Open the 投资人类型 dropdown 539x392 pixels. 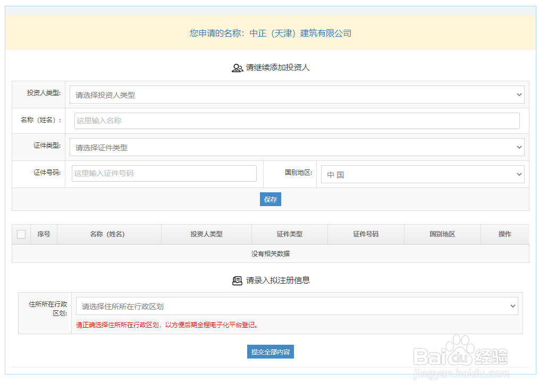click(x=298, y=94)
